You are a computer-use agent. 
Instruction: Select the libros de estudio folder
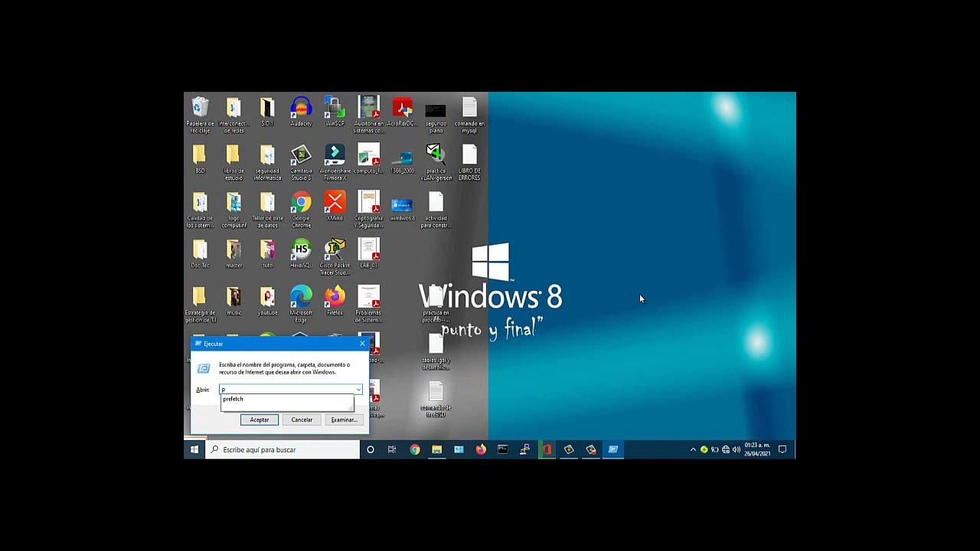234,162
